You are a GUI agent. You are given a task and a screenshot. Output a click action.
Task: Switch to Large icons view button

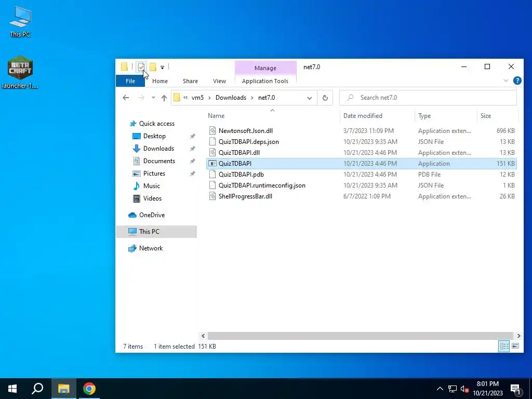[x=515, y=347]
